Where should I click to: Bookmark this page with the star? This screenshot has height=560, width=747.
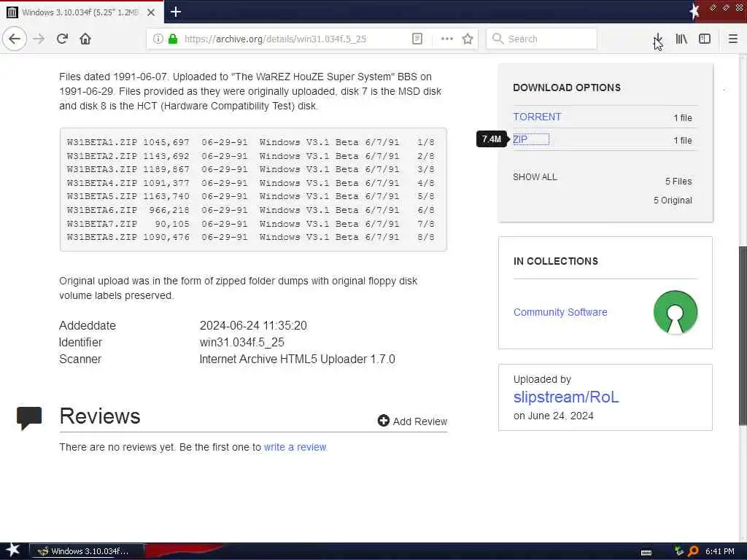coord(468,39)
